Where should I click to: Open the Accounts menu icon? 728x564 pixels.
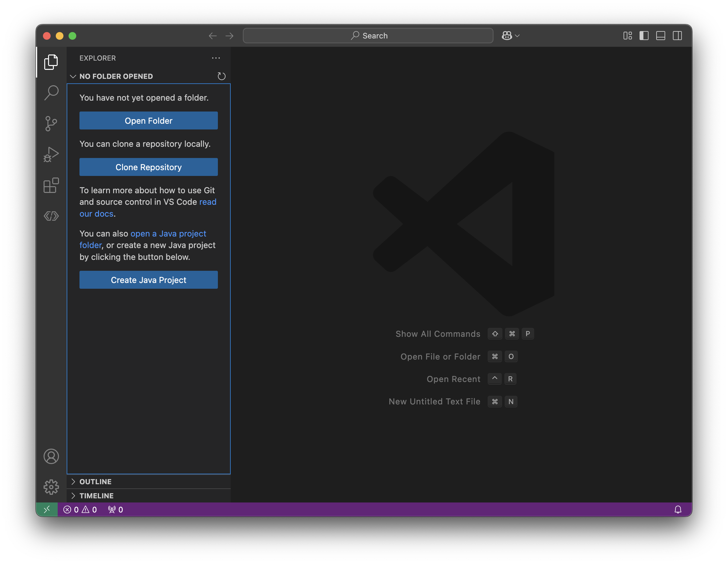click(x=51, y=456)
